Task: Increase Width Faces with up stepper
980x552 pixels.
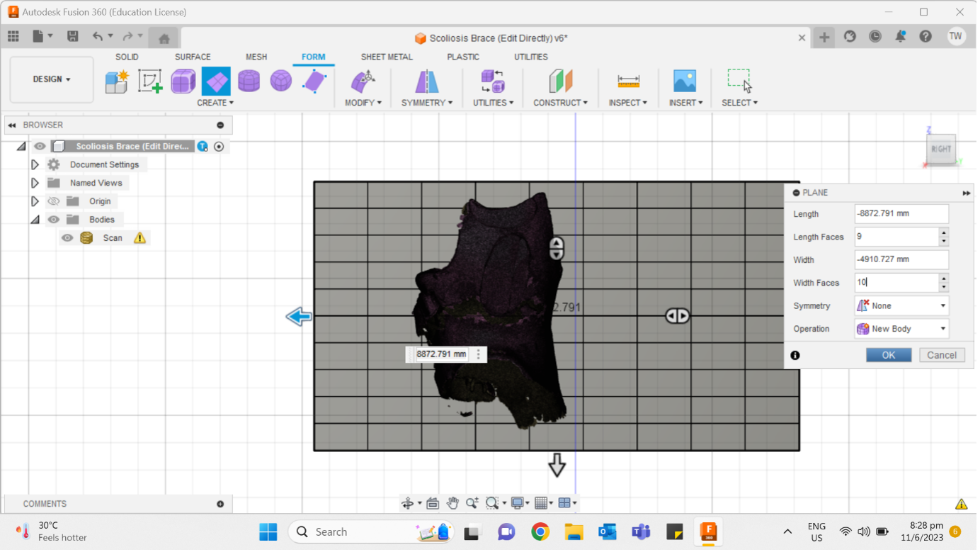Action: (x=944, y=278)
